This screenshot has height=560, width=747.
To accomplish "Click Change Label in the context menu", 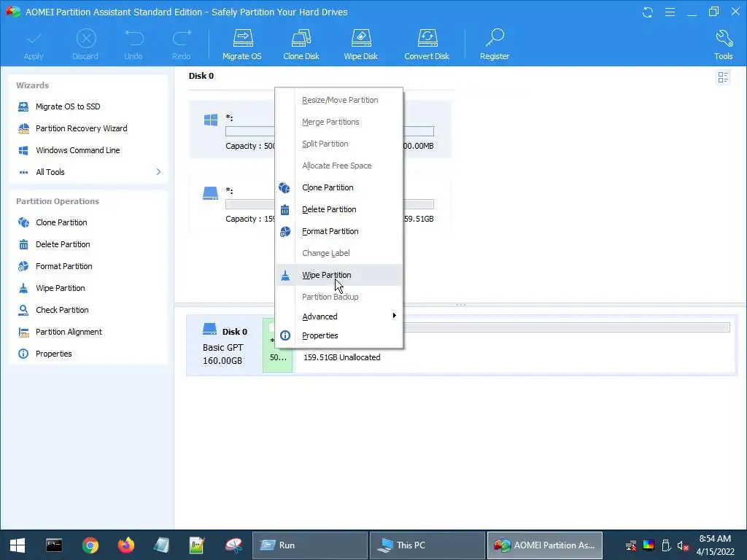I will click(x=339, y=253).
